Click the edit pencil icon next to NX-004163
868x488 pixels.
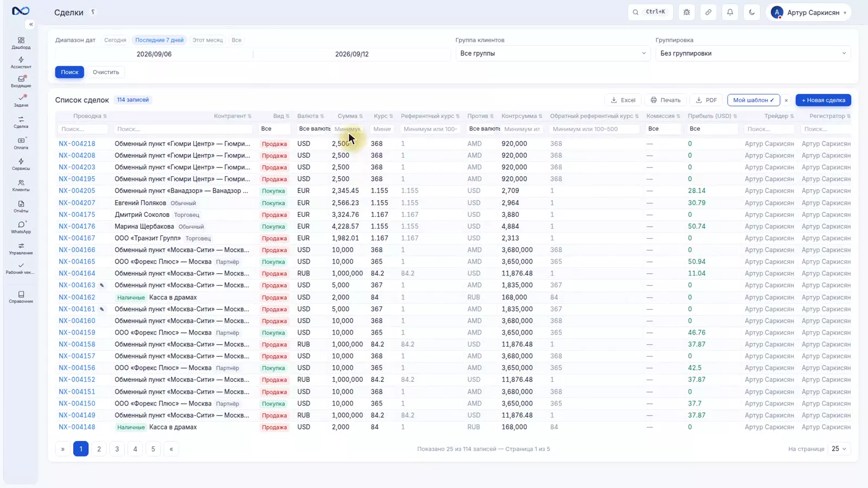tap(102, 285)
